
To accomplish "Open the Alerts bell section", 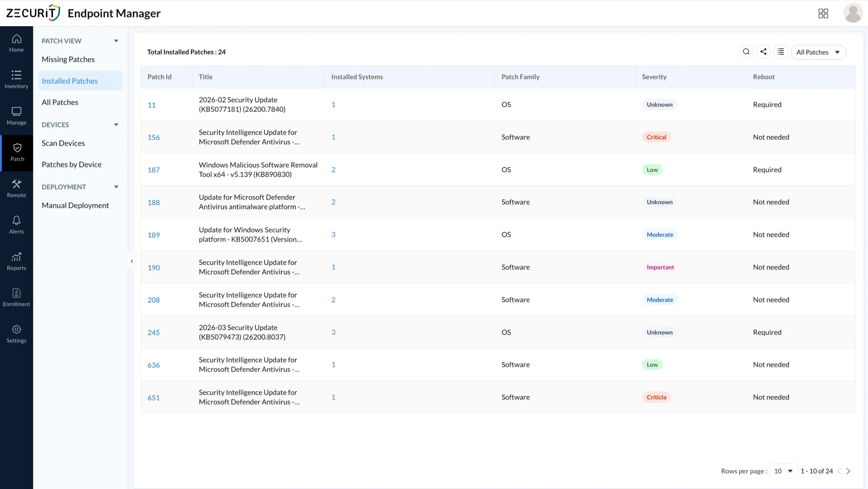I will click(16, 225).
